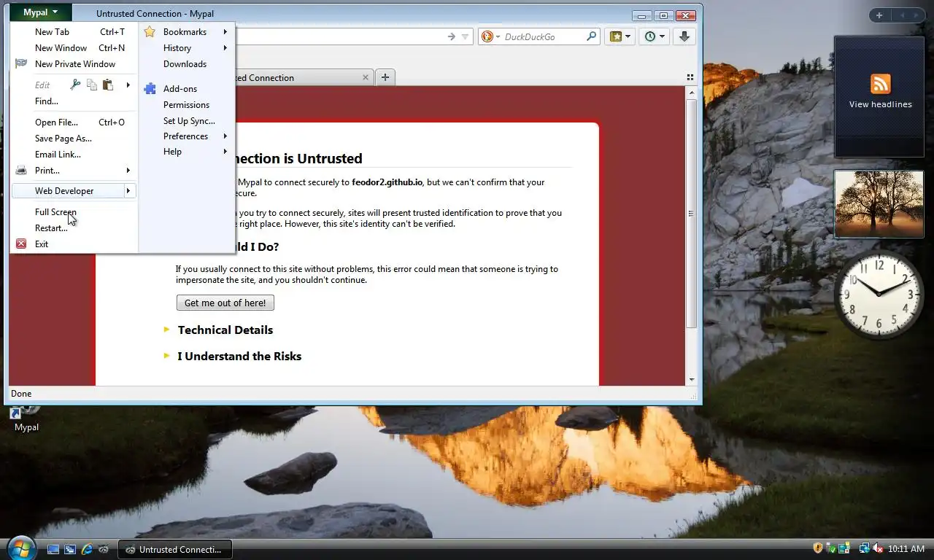Open the Bookmarks submenu
This screenshot has width=934, height=560.
click(x=187, y=32)
